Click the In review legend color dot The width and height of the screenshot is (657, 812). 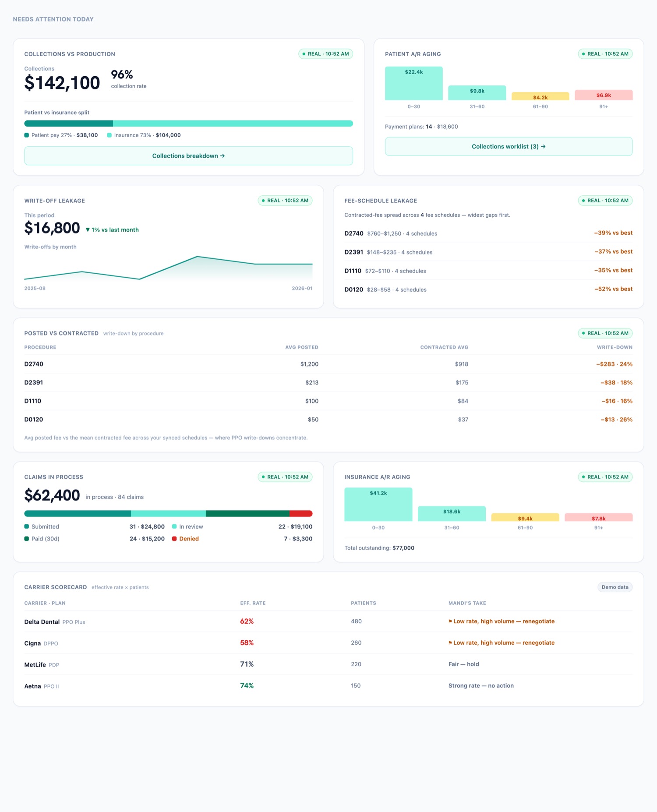point(174,526)
